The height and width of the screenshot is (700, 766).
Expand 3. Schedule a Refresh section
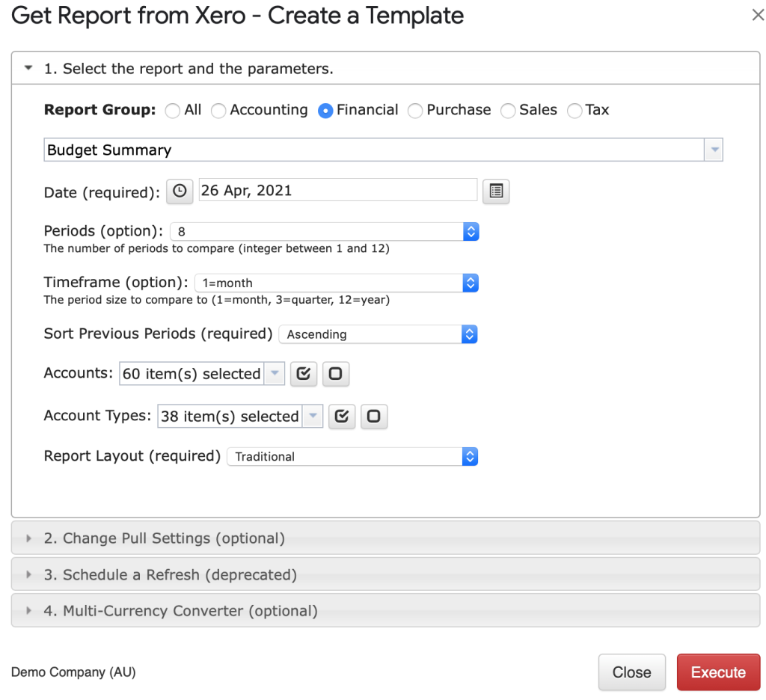point(385,574)
